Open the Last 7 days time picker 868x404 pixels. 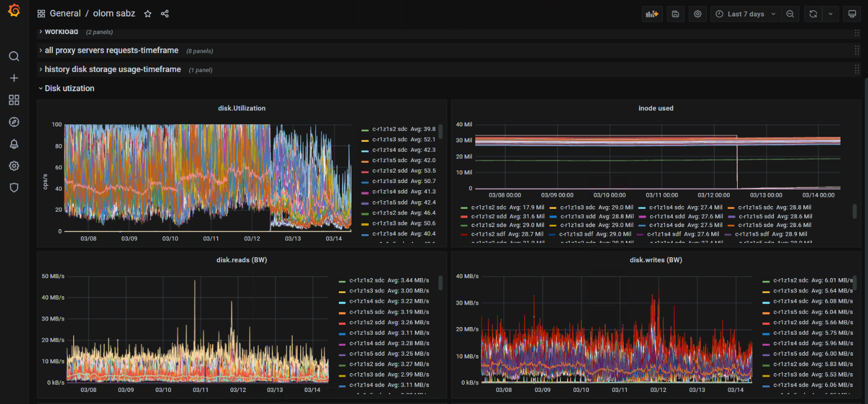pyautogui.click(x=745, y=14)
